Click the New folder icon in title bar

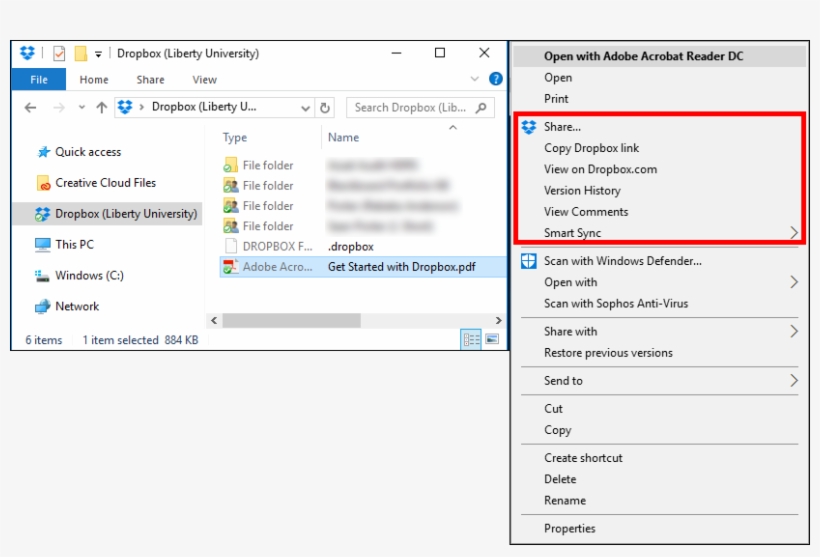(81, 53)
